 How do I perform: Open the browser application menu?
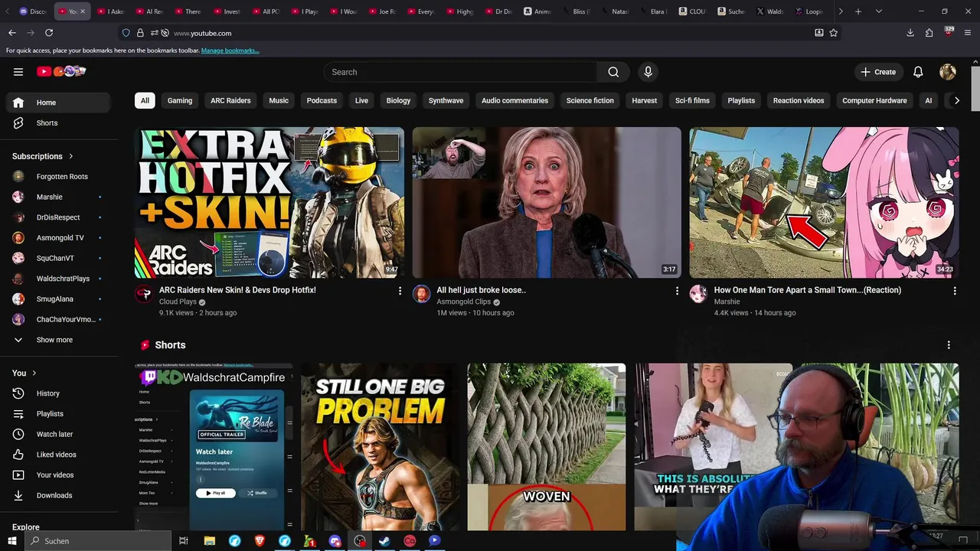(x=969, y=33)
